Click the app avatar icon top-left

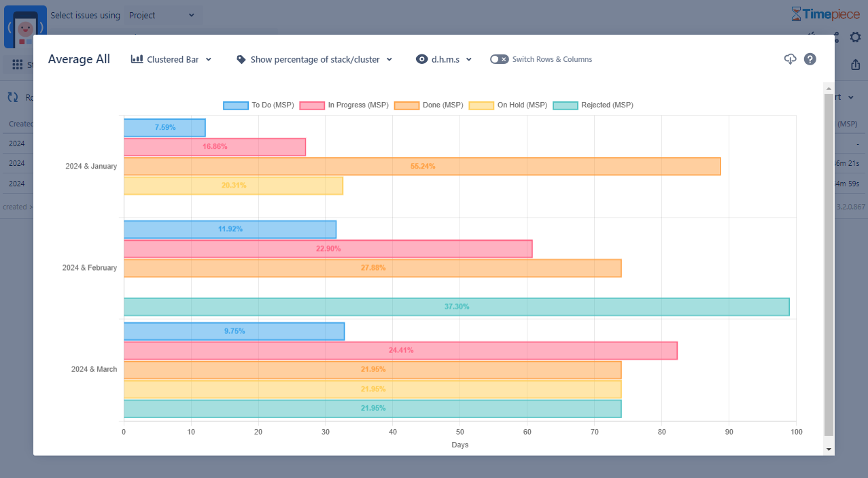tap(25, 27)
